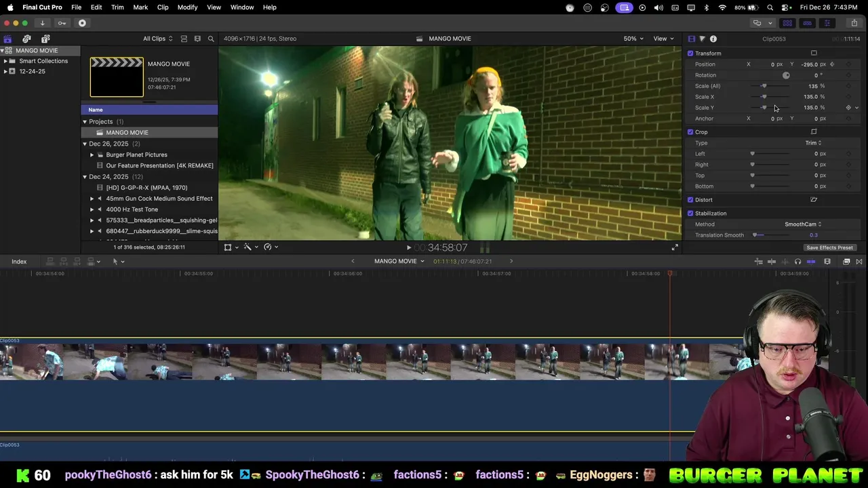Toggle the Distort checkbox

(x=690, y=199)
